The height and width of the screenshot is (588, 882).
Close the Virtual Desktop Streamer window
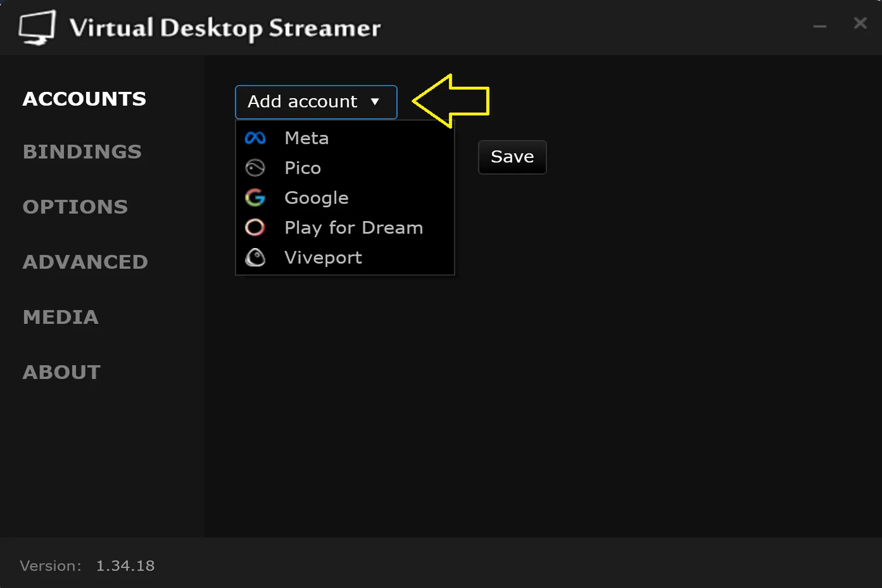coord(860,23)
